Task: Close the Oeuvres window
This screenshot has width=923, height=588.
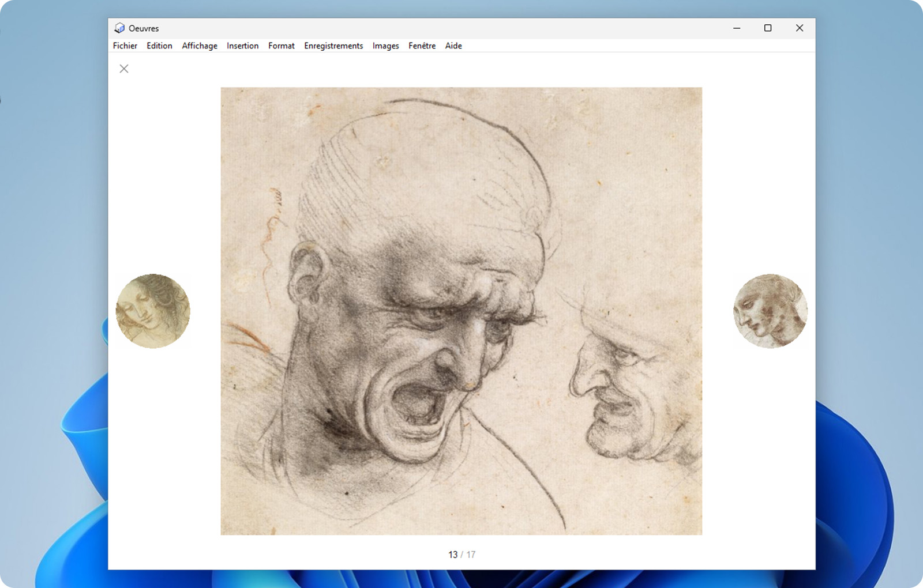Action: click(x=800, y=28)
